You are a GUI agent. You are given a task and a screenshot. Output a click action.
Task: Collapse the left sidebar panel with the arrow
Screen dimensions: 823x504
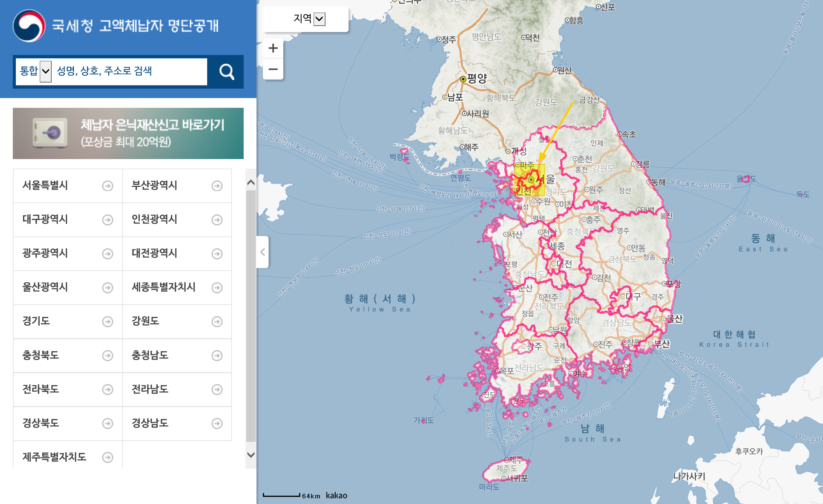click(263, 252)
